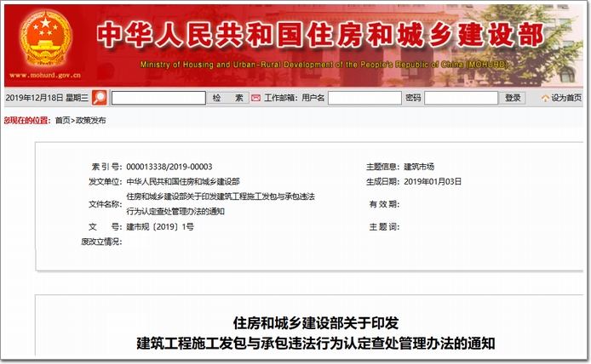Click the document name second line 行为认定查处管理办法的通知
The image size is (591, 364).
pos(175,212)
